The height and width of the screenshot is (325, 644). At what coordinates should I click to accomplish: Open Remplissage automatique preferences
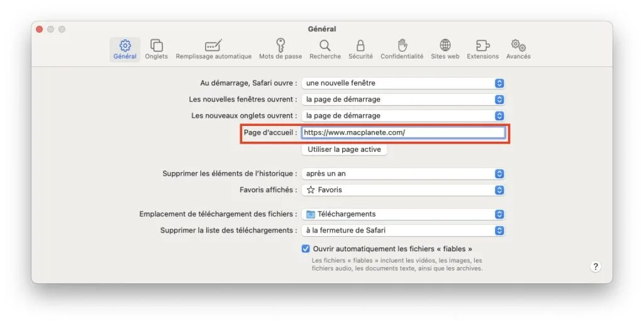click(214, 49)
